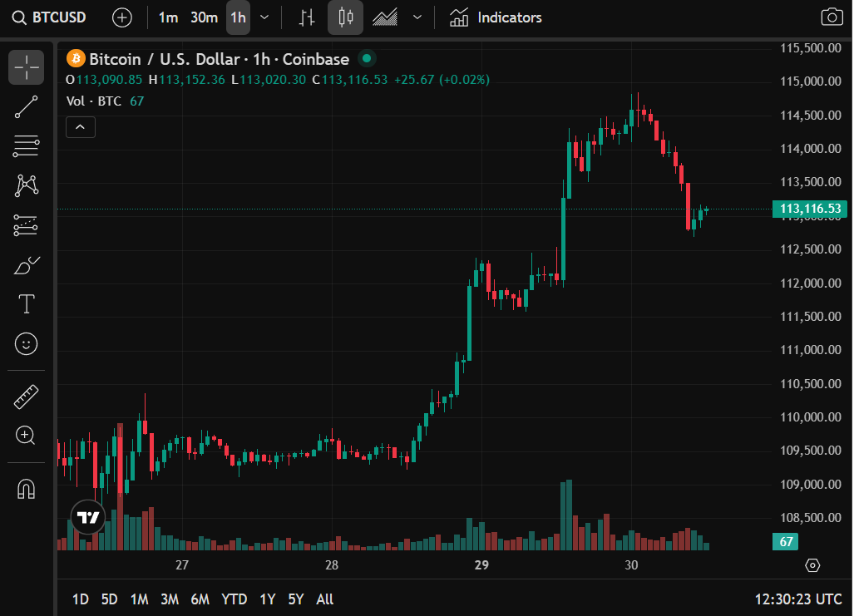Screen dimensions: 854x616
Task: Show All available data range
Action: 324,599
